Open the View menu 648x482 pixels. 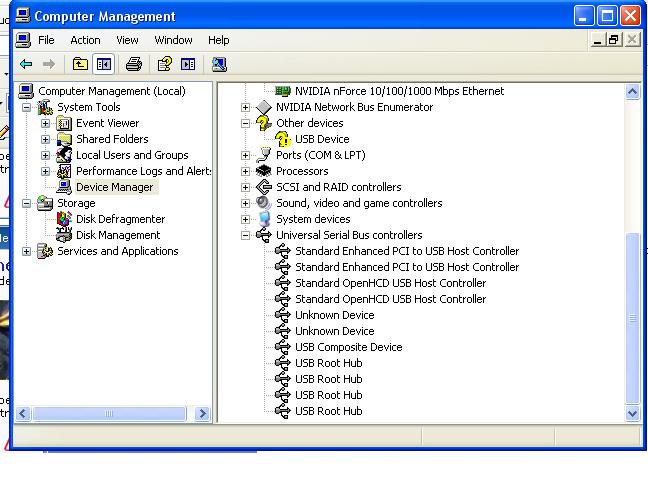pos(127,40)
